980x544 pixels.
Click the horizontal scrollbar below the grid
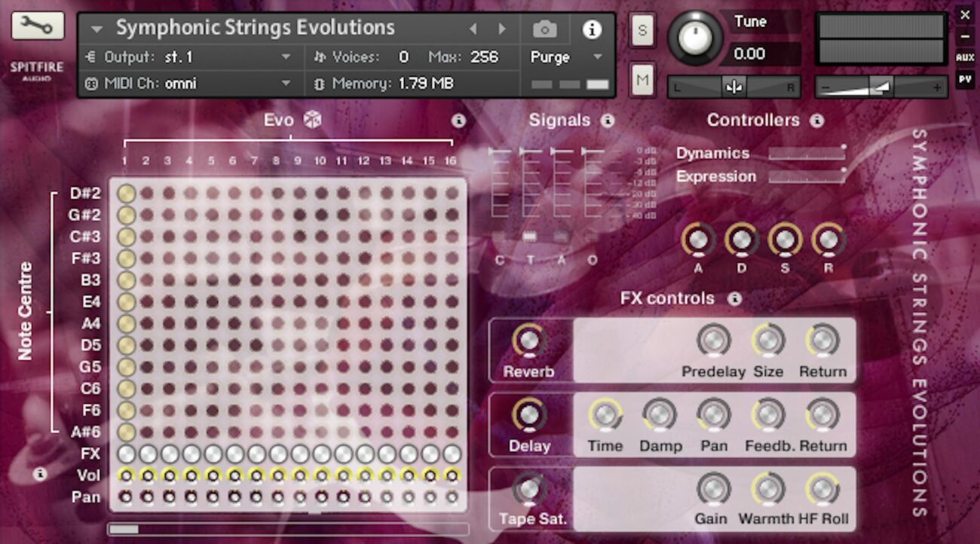point(288,530)
